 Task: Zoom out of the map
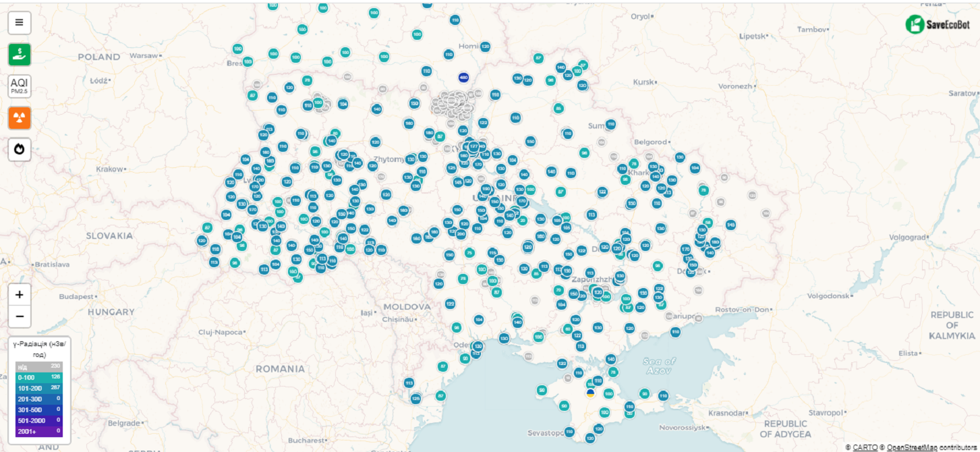click(19, 316)
